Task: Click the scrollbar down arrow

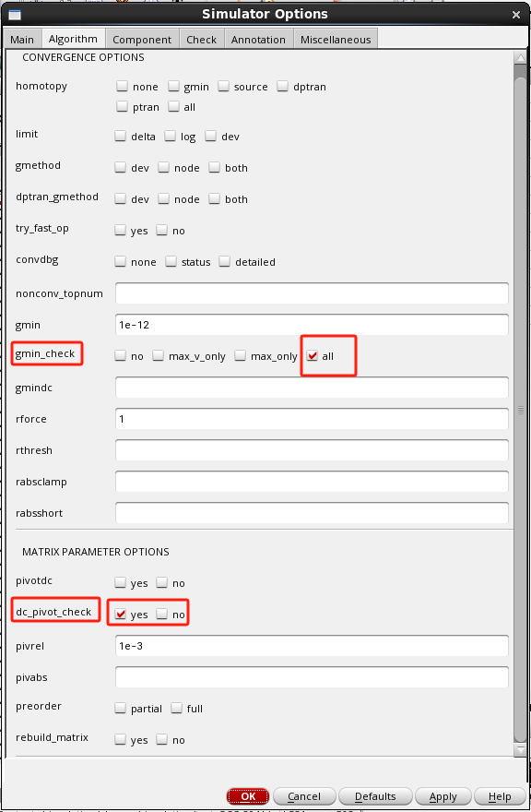Action: pyautogui.click(x=520, y=750)
